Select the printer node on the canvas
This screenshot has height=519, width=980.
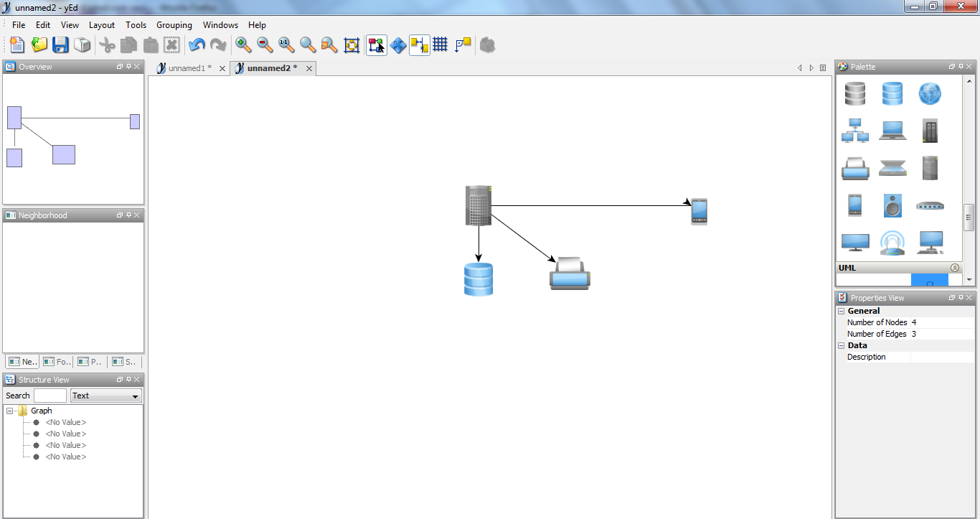570,273
